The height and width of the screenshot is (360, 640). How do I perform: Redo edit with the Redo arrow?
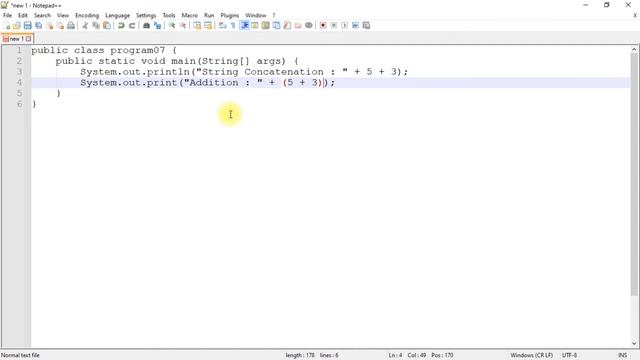132,26
